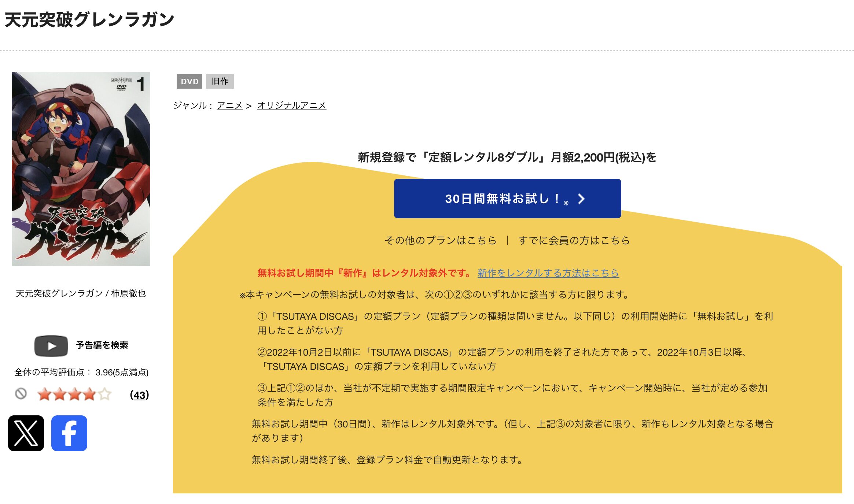Image resolution: width=854 pixels, height=504 pixels.
Task: Open 新作をレンタルする方法はこちら link
Action: point(548,273)
